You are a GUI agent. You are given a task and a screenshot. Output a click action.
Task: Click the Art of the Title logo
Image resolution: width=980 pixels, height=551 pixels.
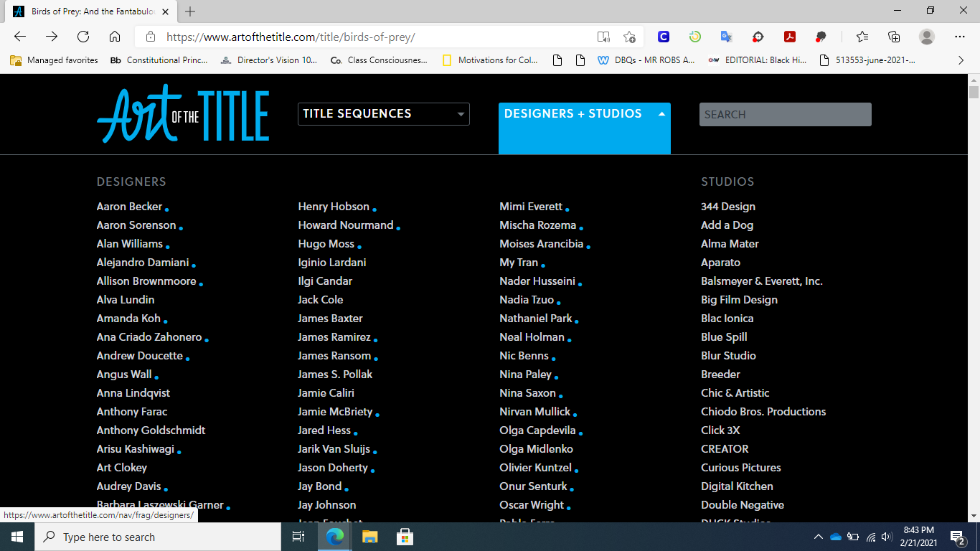point(183,113)
